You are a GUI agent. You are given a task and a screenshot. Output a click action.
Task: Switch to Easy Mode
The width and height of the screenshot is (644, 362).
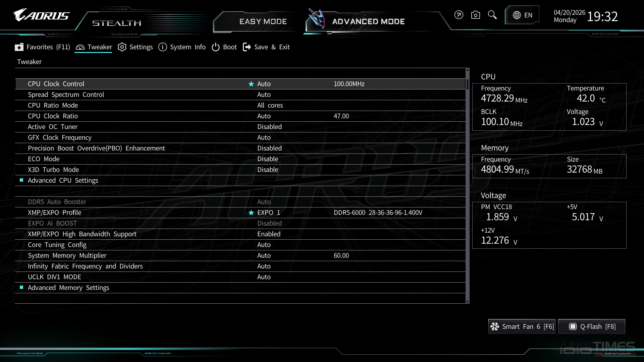click(x=263, y=21)
